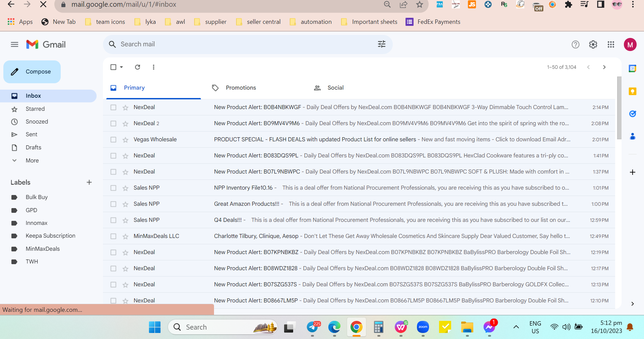Image resolution: width=644 pixels, height=339 pixels.
Task: Select the MinMaxDeals LLC email checkbox
Action: point(113,236)
